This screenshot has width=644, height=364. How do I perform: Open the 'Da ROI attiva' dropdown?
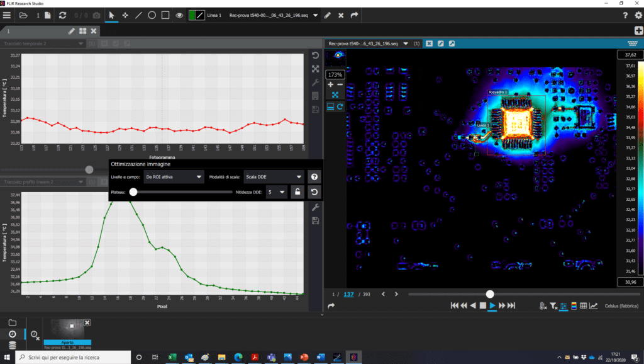pos(174,177)
